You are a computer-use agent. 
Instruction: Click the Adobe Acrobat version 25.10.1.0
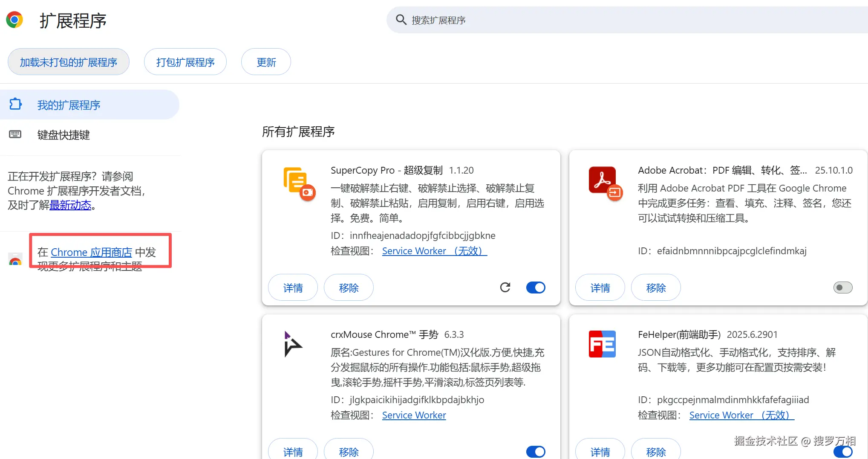coord(834,170)
